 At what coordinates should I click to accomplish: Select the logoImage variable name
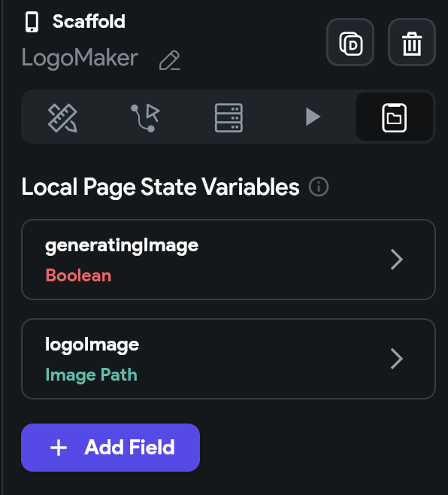click(92, 345)
